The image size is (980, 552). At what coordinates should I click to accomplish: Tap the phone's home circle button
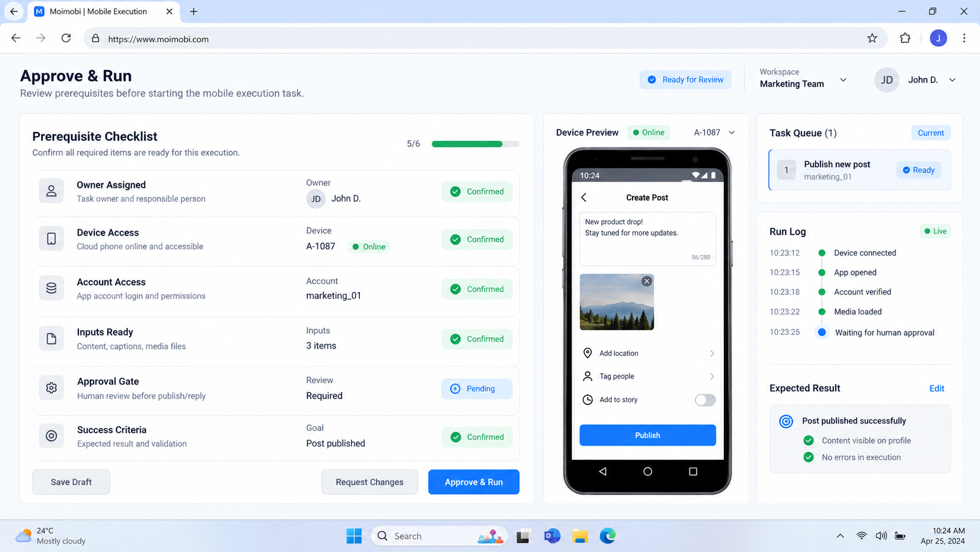coord(648,471)
